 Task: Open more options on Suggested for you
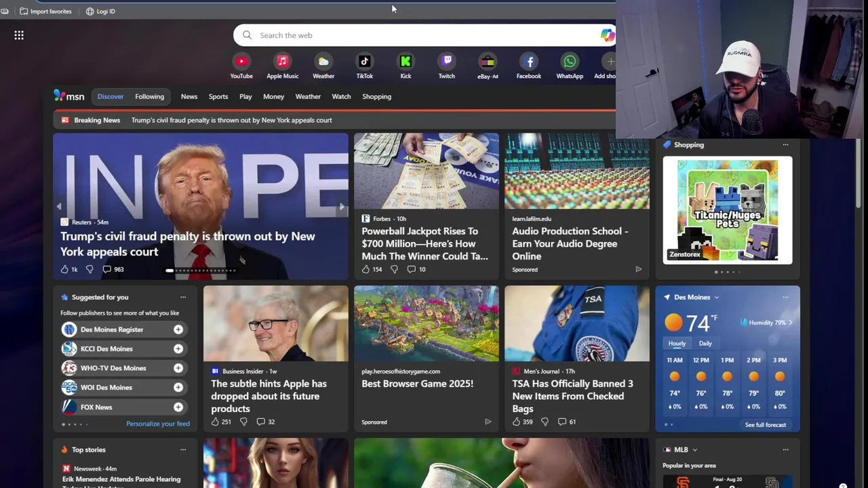tap(183, 297)
